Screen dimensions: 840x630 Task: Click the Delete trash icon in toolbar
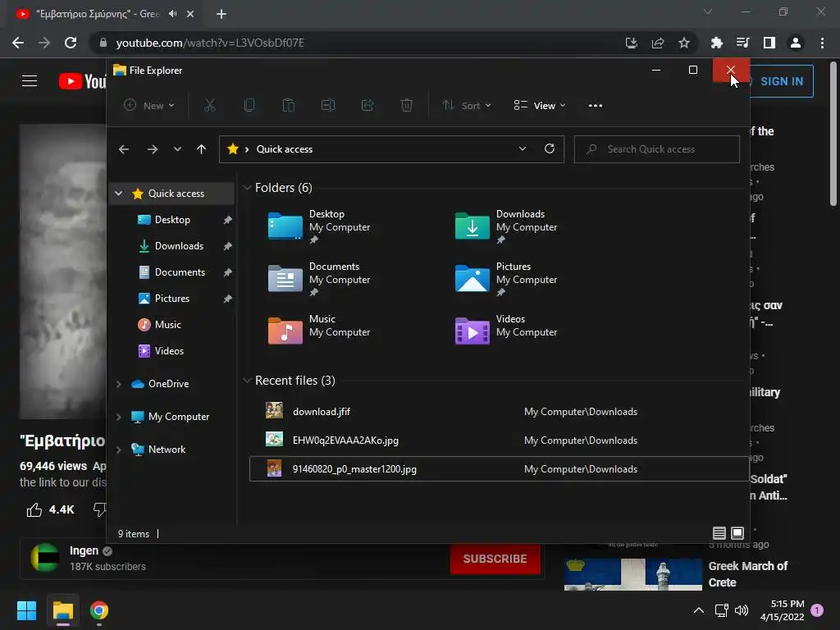[407, 106]
